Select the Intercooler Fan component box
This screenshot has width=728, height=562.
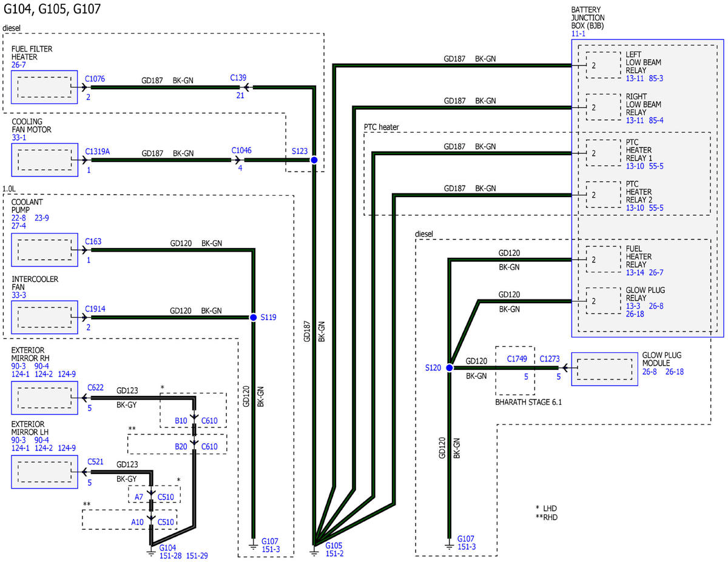point(44,317)
